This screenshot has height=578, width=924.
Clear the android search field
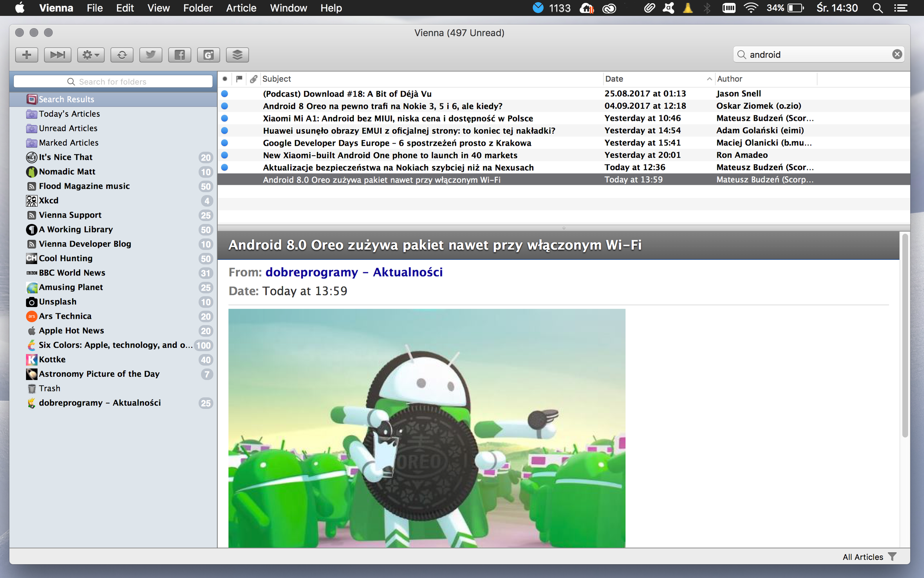click(x=897, y=54)
